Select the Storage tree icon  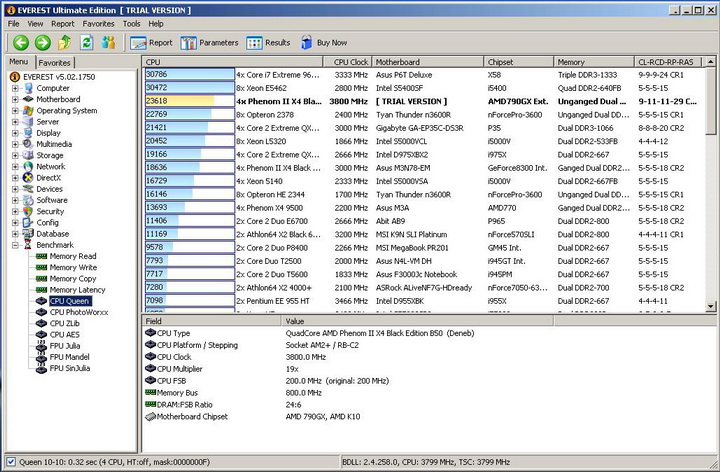point(28,155)
